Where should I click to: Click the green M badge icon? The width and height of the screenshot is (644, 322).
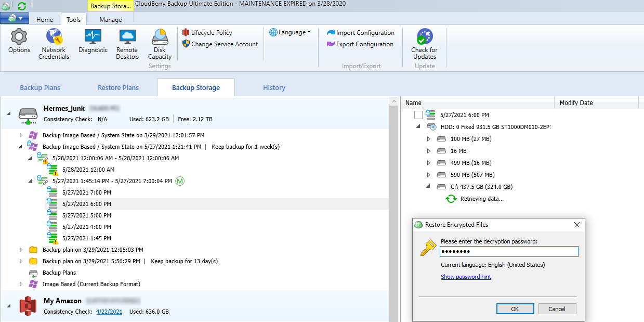coord(180,181)
